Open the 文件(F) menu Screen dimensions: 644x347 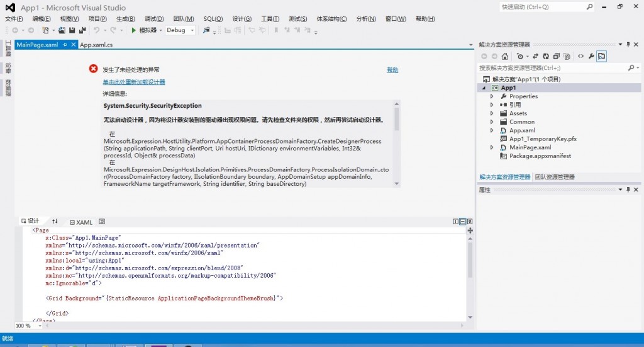(x=14, y=19)
